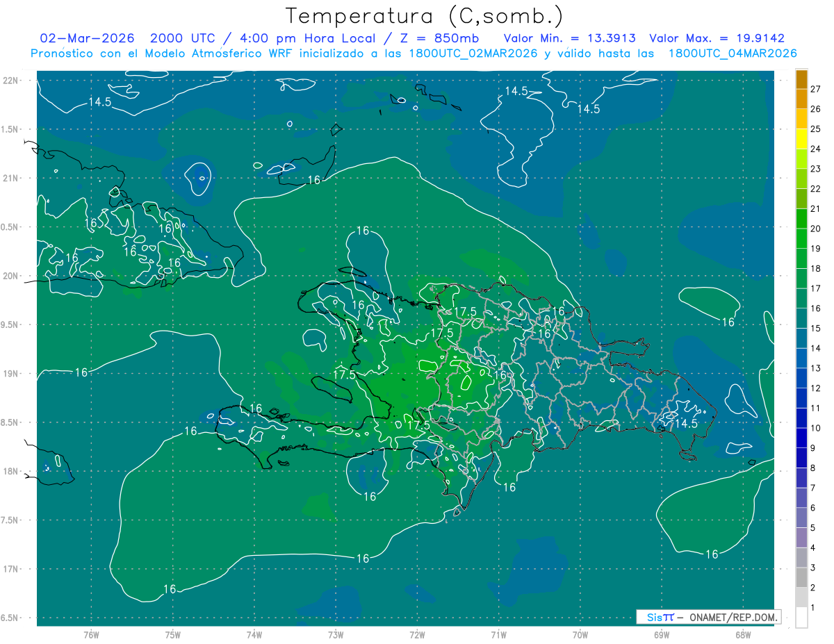The height and width of the screenshot is (644, 834).
Task: Click the '76W' longitude axis label
Action: click(x=91, y=634)
